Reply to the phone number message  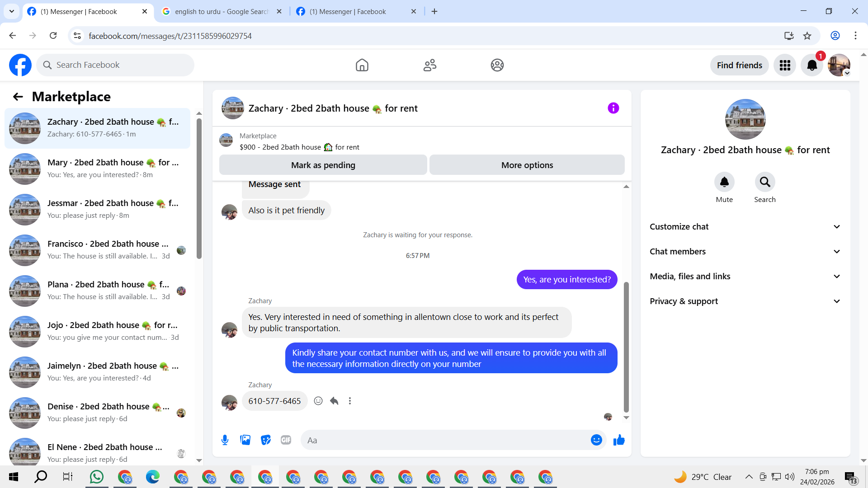334,401
